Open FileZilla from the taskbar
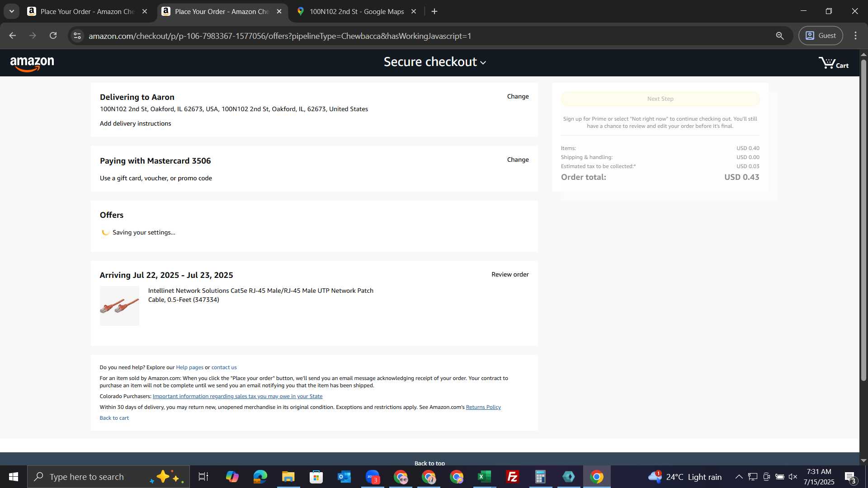This screenshot has width=868, height=488. (x=512, y=477)
